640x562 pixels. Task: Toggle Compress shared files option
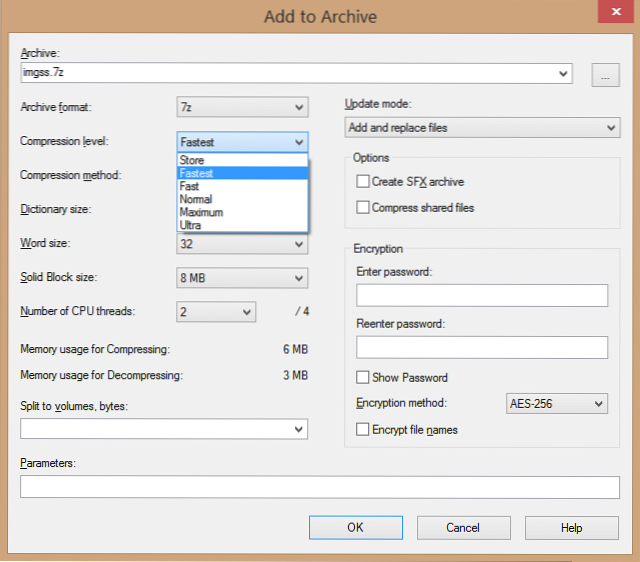pyautogui.click(x=364, y=208)
